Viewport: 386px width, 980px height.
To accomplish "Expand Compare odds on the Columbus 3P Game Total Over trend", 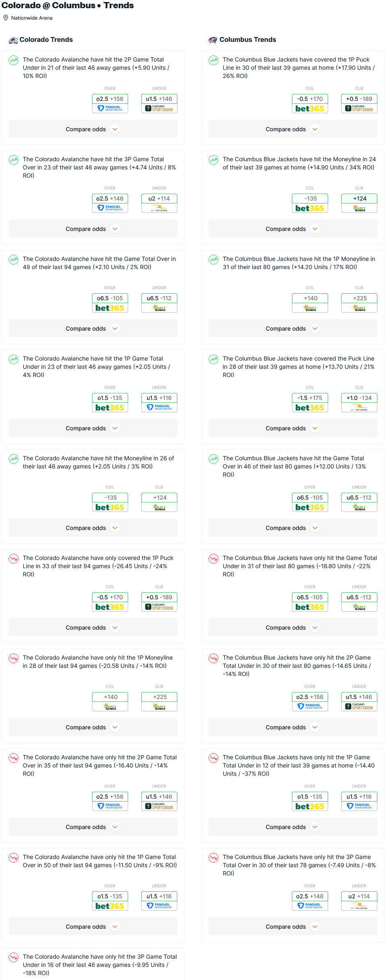I will coord(293,927).
